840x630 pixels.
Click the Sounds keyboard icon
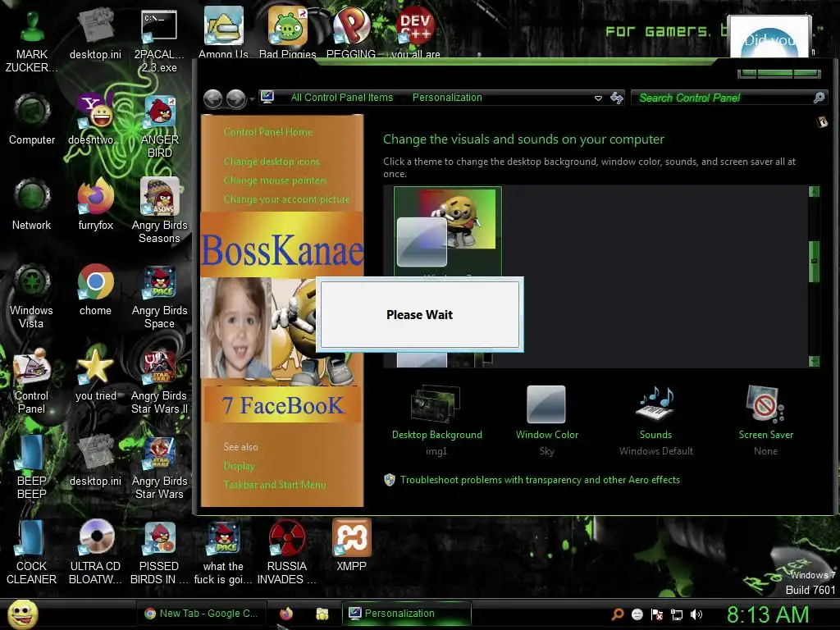point(655,404)
